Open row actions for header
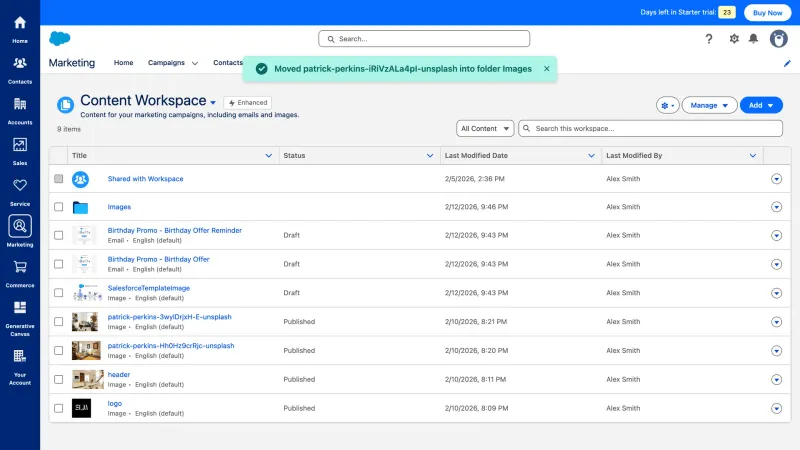The image size is (800, 450). [x=777, y=380]
